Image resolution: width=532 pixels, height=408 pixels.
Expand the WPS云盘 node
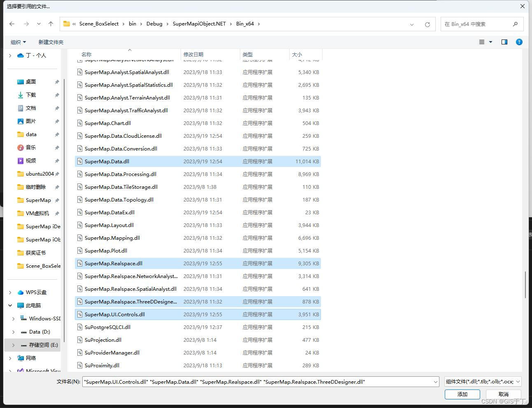(10, 292)
